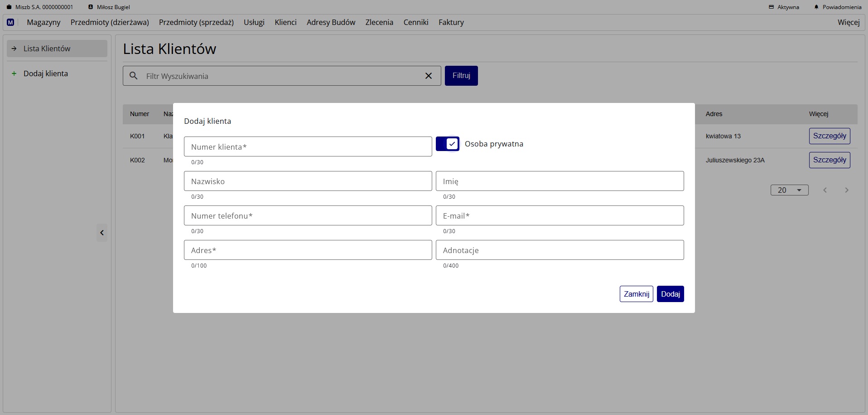Go to next page arrow
The image size is (868, 415).
(x=846, y=190)
